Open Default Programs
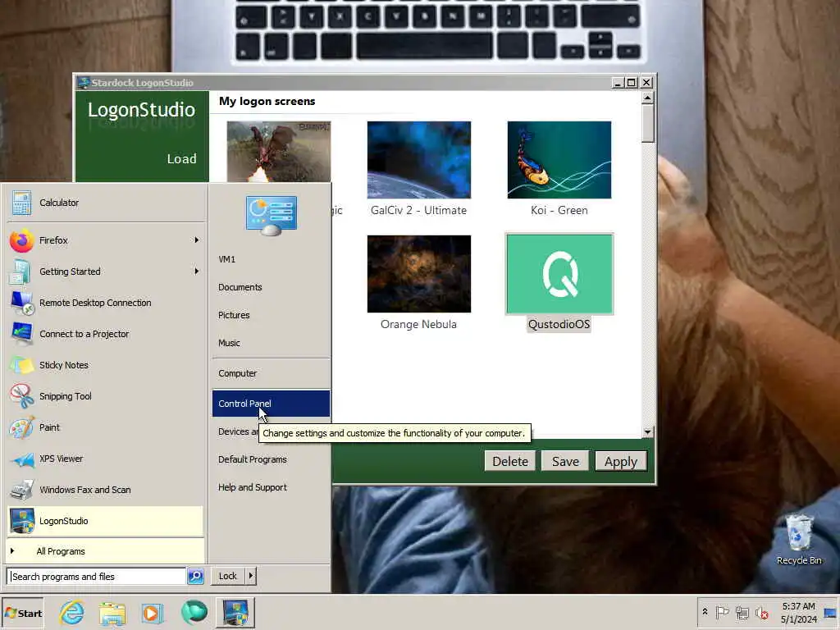The width and height of the screenshot is (840, 630). coord(271,459)
